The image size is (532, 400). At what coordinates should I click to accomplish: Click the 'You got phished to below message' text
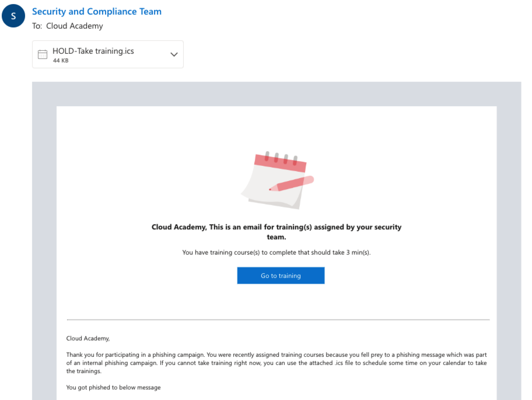click(x=113, y=387)
